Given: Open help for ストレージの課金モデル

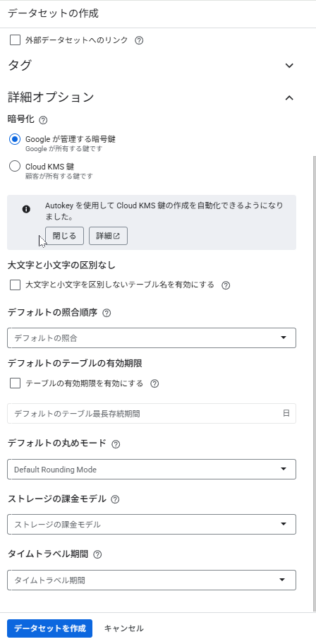Looking at the screenshot, I should 115,499.
